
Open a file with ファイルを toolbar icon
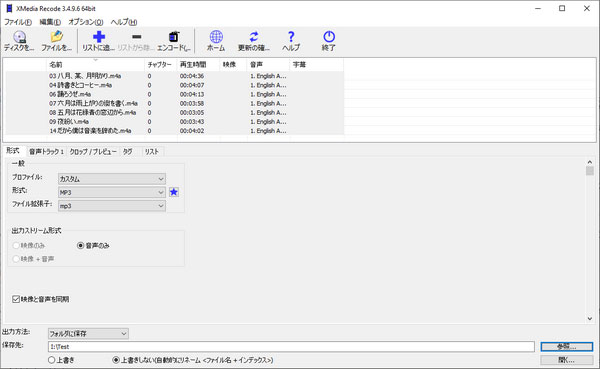(x=56, y=41)
